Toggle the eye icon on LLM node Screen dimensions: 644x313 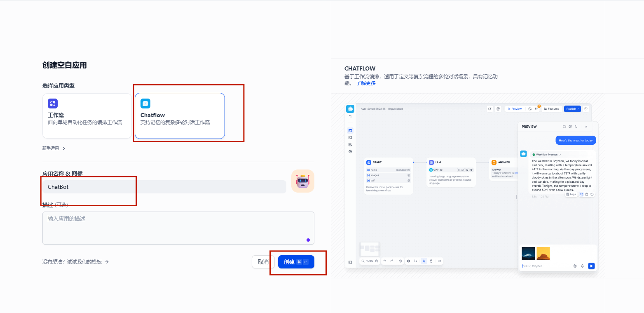point(471,170)
